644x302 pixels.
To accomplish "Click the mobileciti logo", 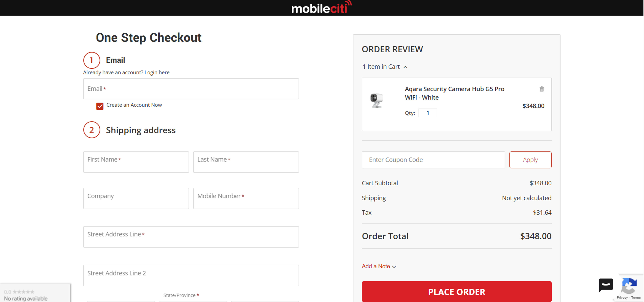I will coord(321,8).
